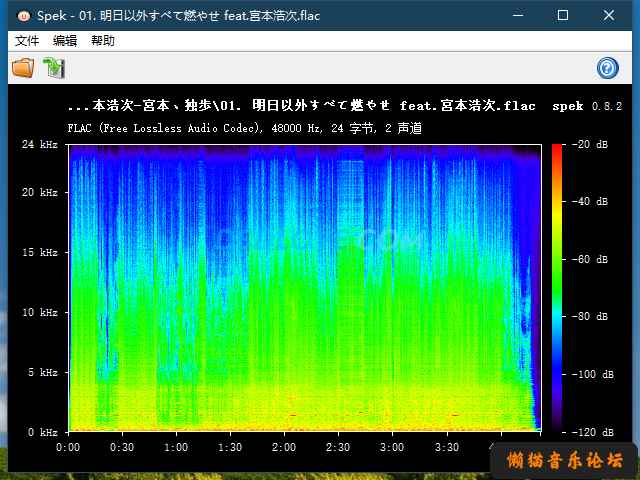Viewport: 640px width, 480px height.
Task: Click the 10 kHz axis label
Action: click(x=40, y=312)
